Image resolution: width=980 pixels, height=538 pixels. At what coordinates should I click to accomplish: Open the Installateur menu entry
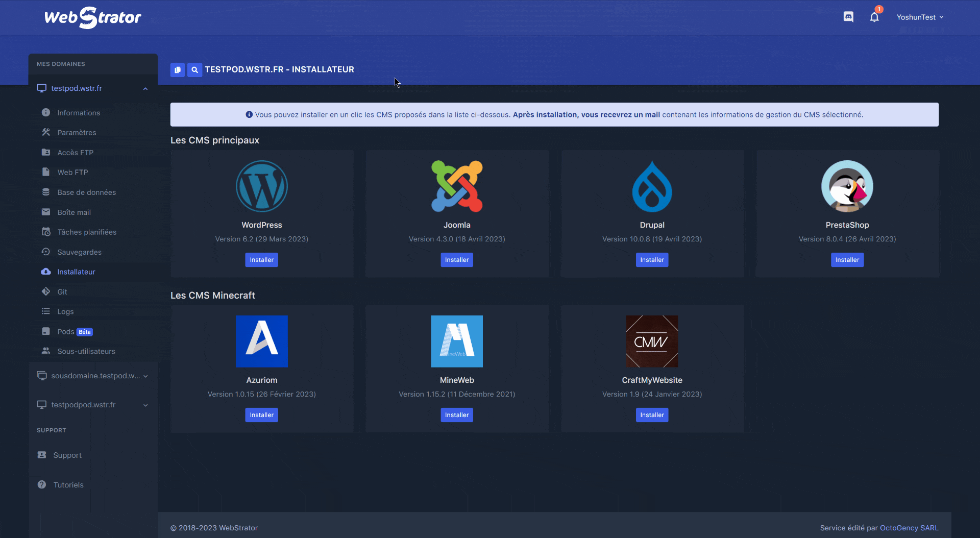pyautogui.click(x=76, y=272)
